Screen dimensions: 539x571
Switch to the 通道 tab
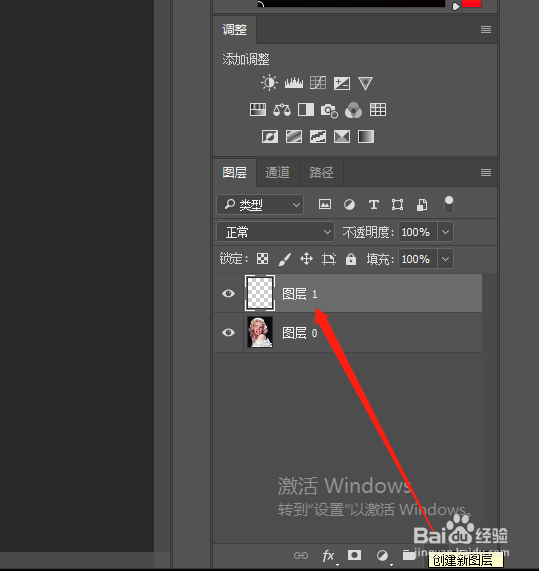coord(278,172)
